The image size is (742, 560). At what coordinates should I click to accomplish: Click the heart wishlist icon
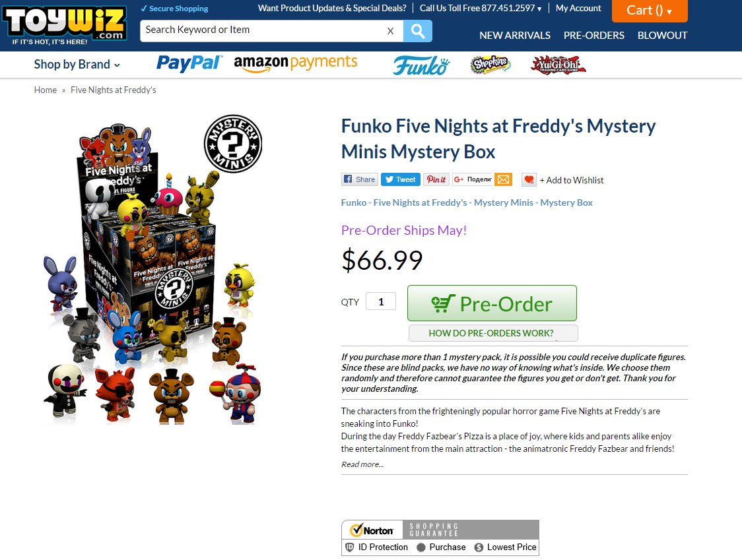[529, 179]
